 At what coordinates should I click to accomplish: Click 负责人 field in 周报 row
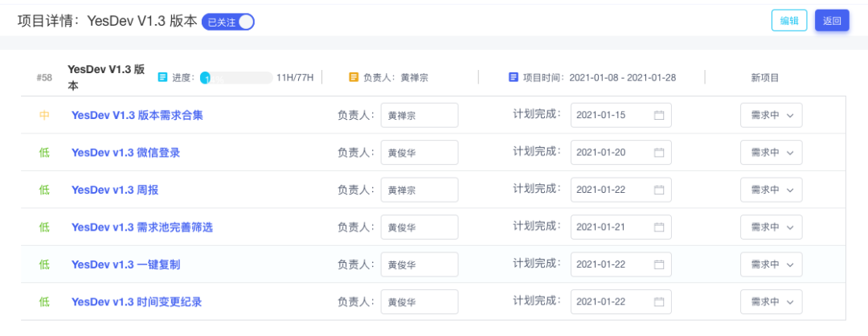[x=420, y=190]
